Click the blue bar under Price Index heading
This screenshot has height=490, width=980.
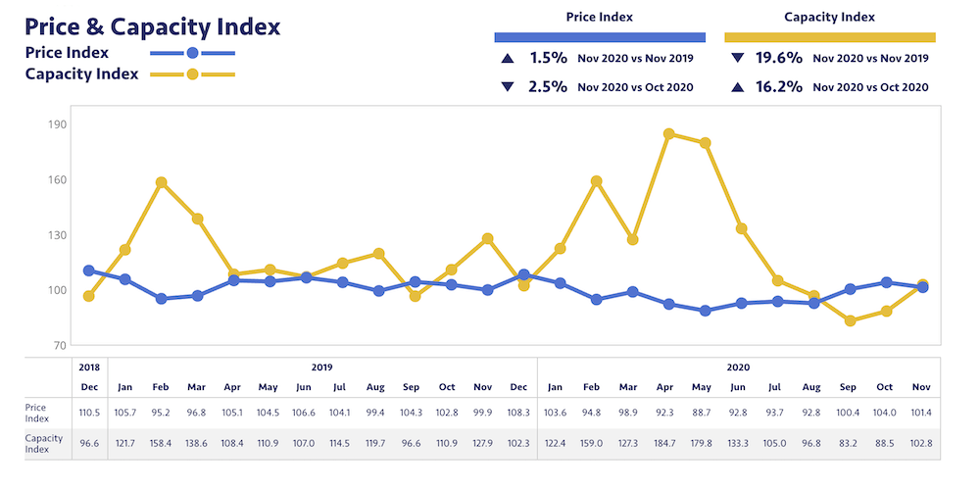(599, 37)
